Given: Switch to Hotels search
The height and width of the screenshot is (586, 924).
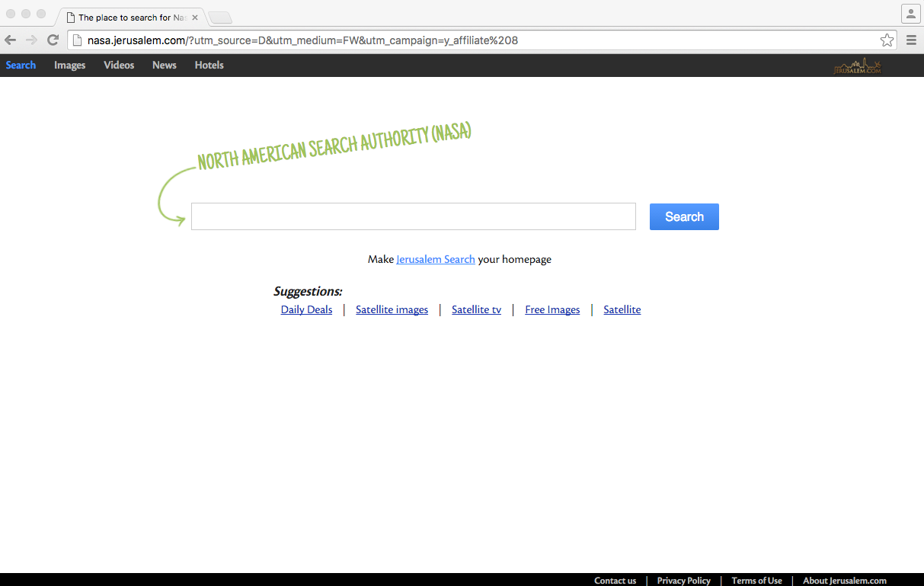Looking at the screenshot, I should (x=209, y=66).
